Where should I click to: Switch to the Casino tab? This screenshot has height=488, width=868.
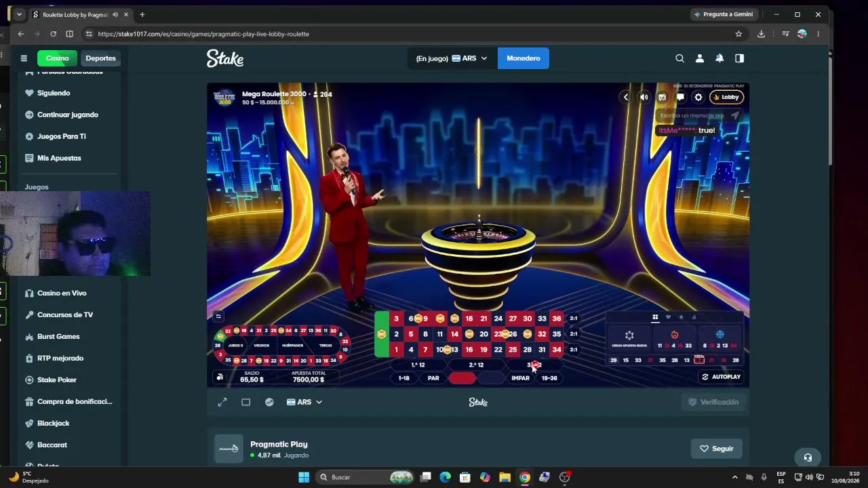tap(57, 58)
